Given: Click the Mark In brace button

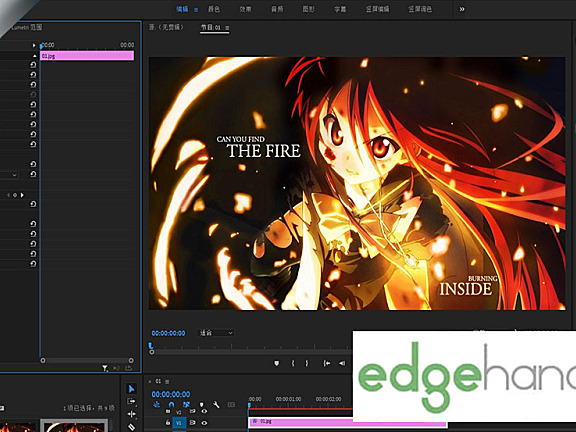Looking at the screenshot, I should pyautogui.click(x=293, y=363).
